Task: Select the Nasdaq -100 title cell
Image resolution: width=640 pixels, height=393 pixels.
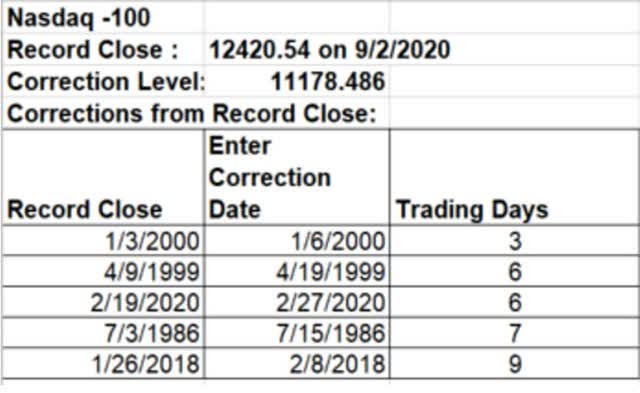Action: pyautogui.click(x=103, y=18)
